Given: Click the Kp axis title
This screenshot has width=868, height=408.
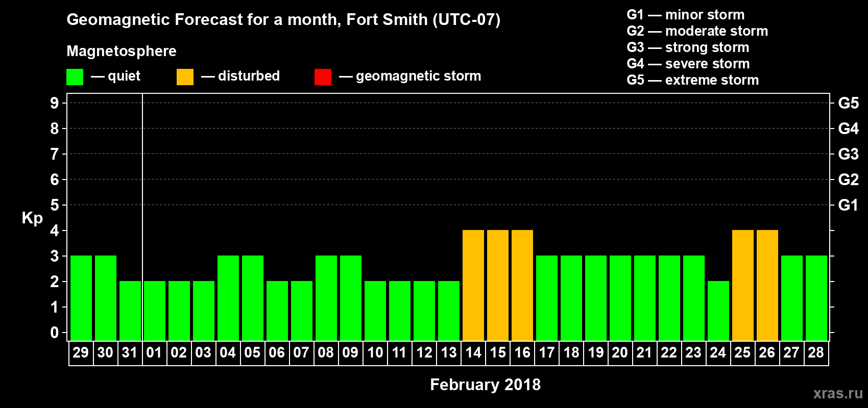Looking at the screenshot, I should pos(32,218).
